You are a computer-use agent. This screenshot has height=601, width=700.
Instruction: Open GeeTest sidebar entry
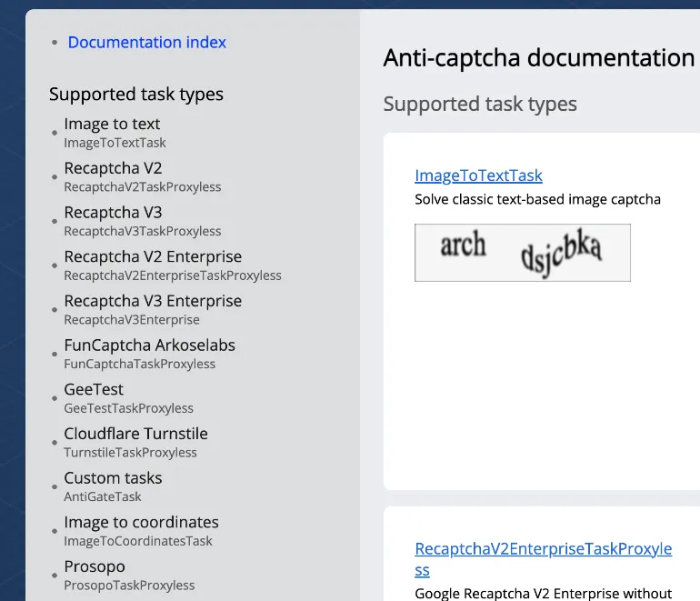tap(94, 389)
